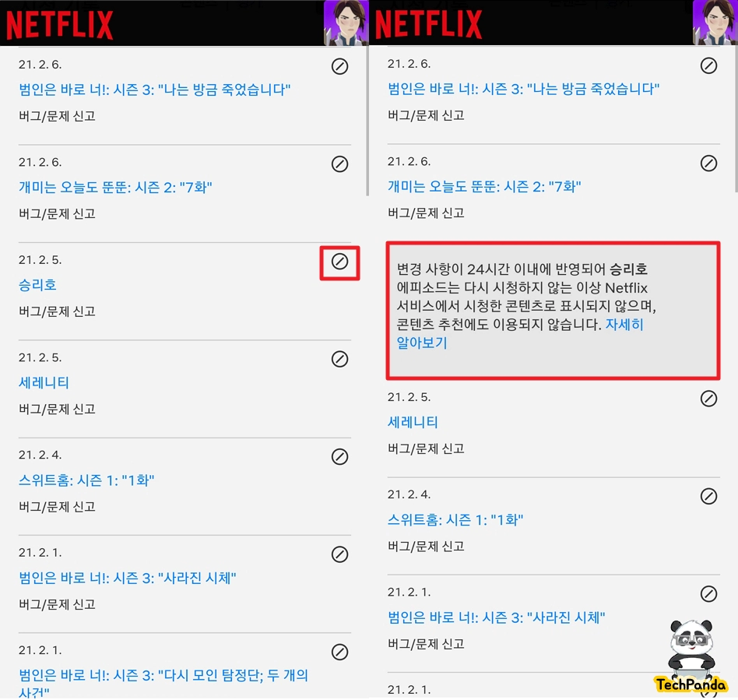
Task: Open "다시 모인 탐정단" episode link, left panel
Action: tap(163, 683)
